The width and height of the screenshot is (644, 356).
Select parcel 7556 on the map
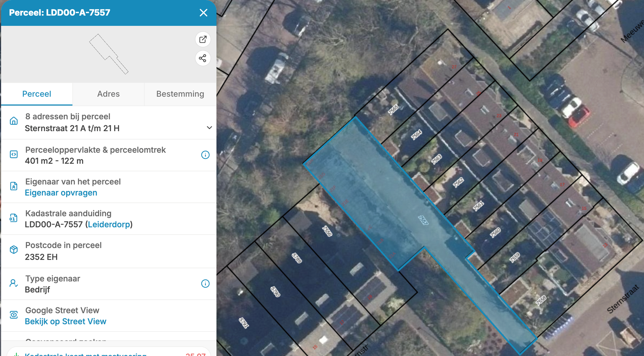click(x=327, y=231)
